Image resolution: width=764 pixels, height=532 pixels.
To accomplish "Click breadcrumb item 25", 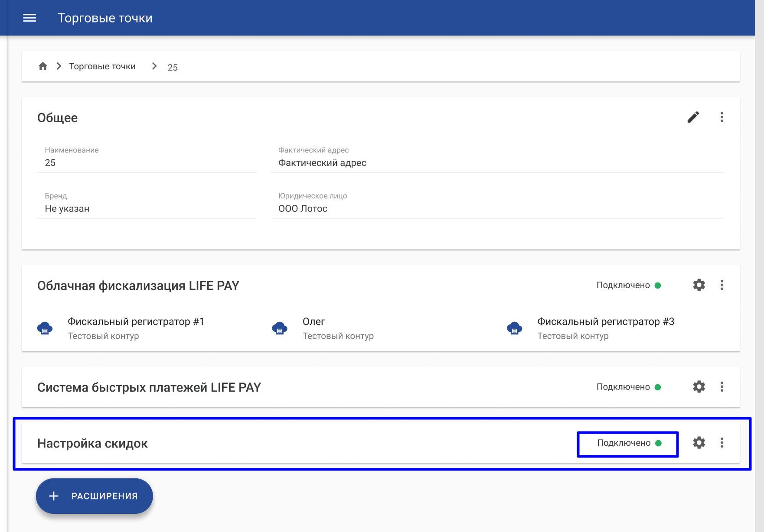I will [x=173, y=67].
